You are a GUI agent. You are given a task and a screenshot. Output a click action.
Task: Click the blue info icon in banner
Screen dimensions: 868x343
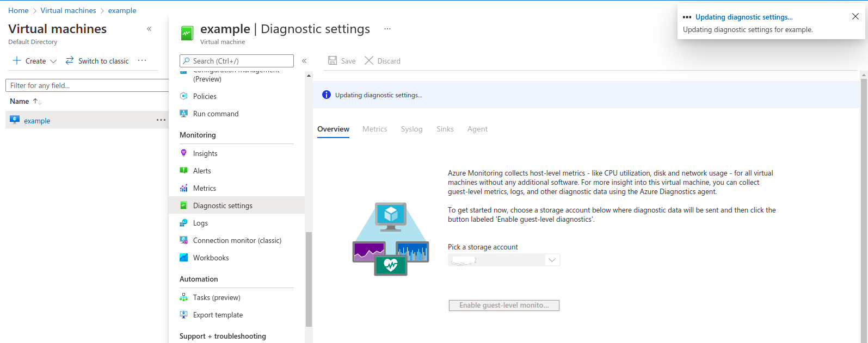pyautogui.click(x=327, y=95)
